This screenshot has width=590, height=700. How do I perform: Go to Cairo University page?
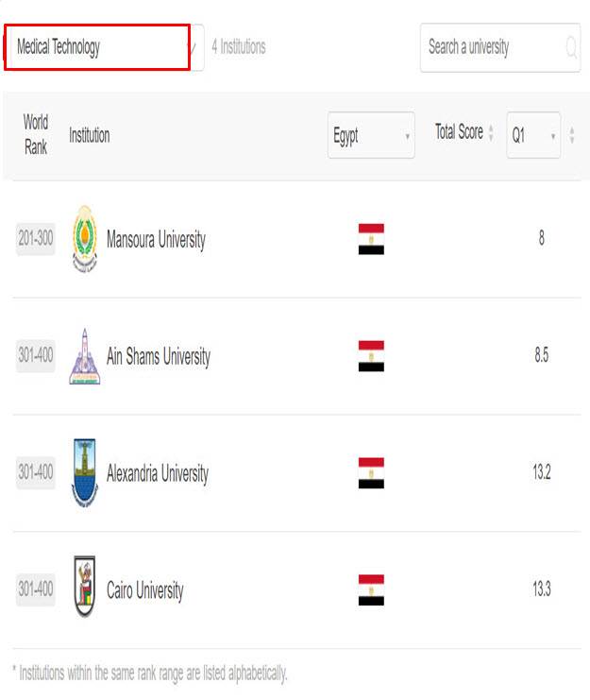coord(144,590)
